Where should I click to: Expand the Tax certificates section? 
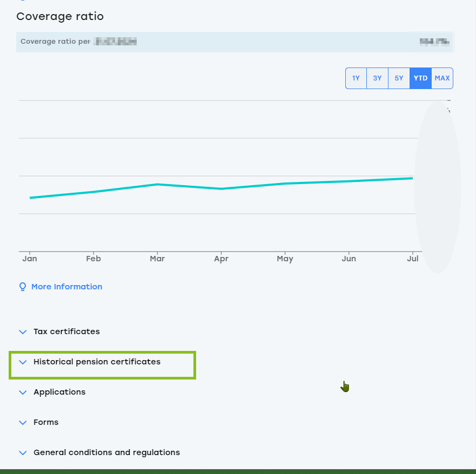[x=66, y=331]
